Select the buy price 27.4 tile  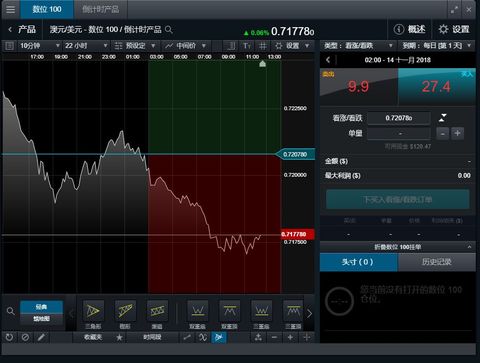pos(437,87)
